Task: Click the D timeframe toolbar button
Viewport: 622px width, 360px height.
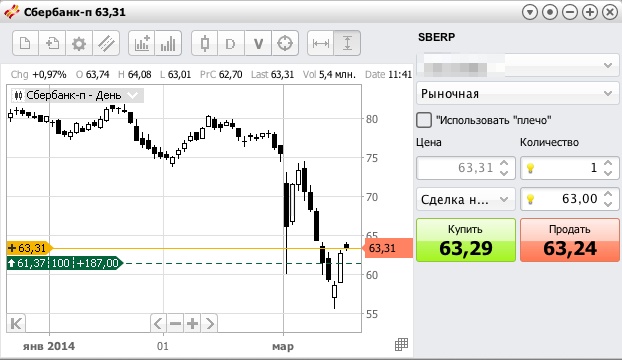Action: (230, 43)
